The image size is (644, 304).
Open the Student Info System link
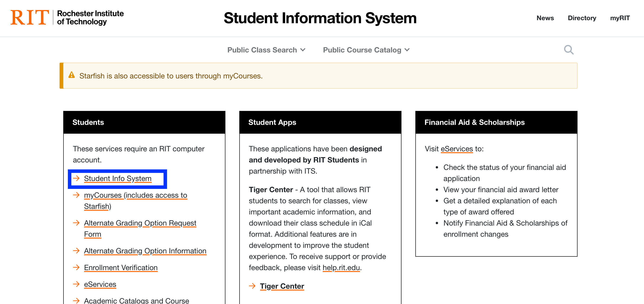pyautogui.click(x=118, y=178)
